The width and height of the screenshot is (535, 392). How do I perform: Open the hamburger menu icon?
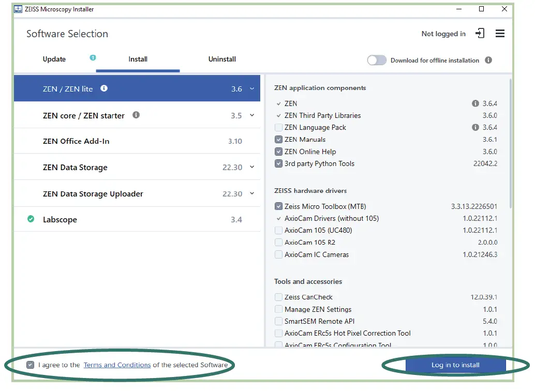pos(500,34)
